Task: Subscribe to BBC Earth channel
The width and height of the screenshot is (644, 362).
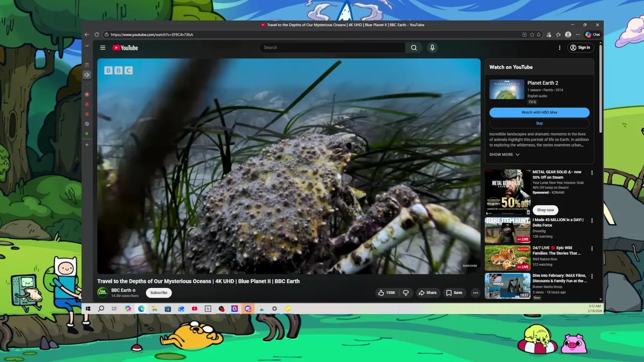Action: 158,293
